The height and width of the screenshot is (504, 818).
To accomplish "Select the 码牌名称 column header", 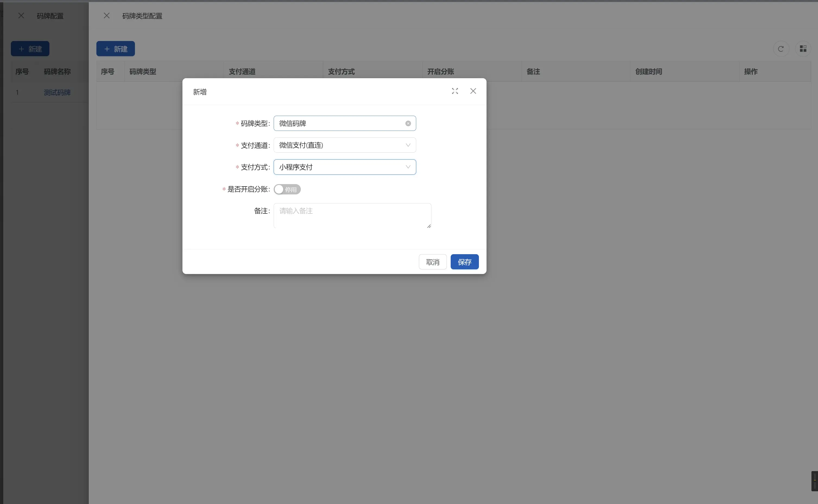I will 57,72.
